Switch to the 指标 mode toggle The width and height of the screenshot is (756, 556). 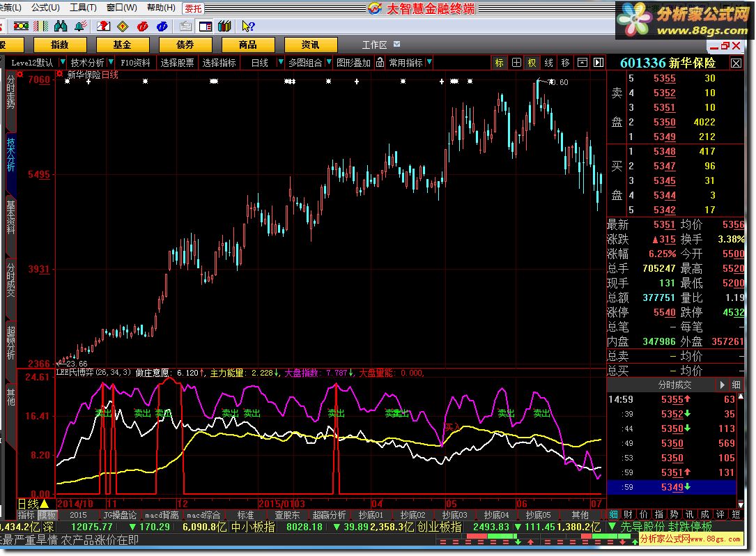click(x=26, y=515)
